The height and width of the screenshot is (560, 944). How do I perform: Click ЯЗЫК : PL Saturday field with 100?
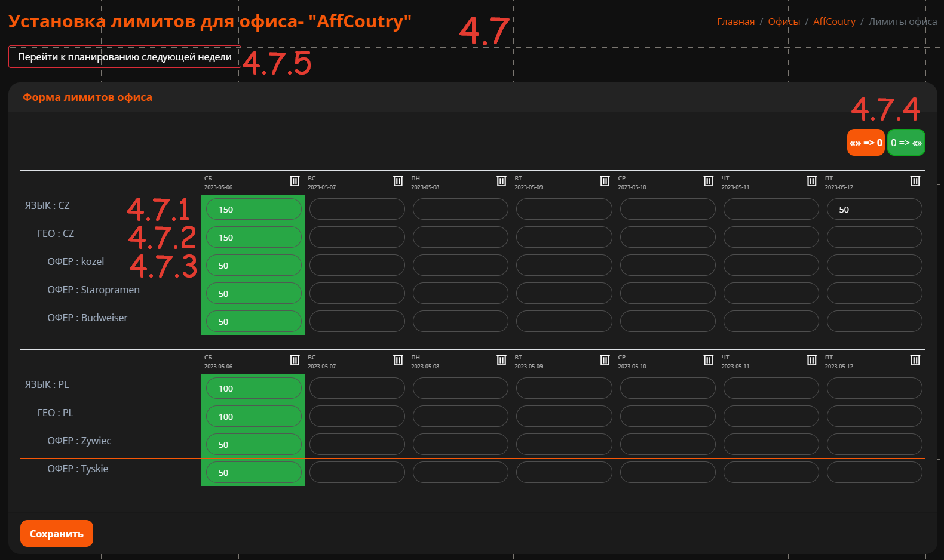pyautogui.click(x=254, y=388)
